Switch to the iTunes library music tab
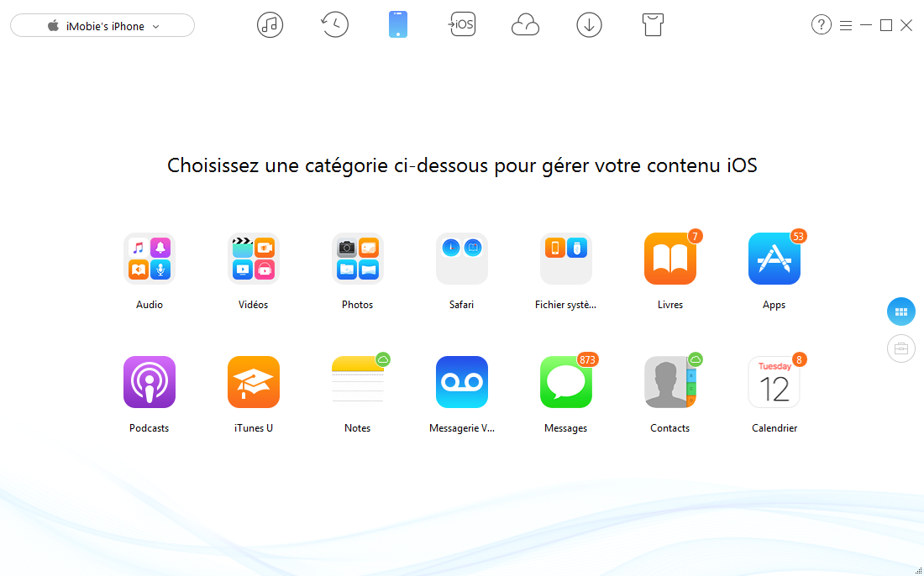924x576 pixels. click(x=270, y=24)
